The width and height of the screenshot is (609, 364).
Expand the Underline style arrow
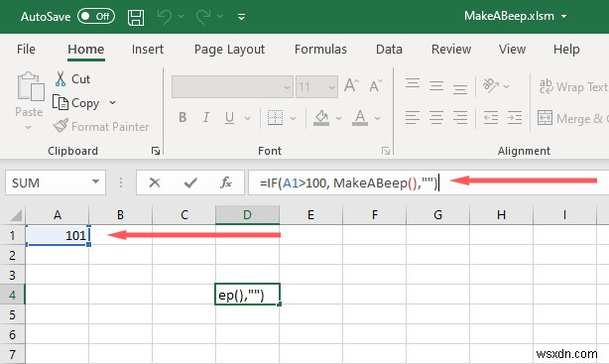click(x=247, y=118)
